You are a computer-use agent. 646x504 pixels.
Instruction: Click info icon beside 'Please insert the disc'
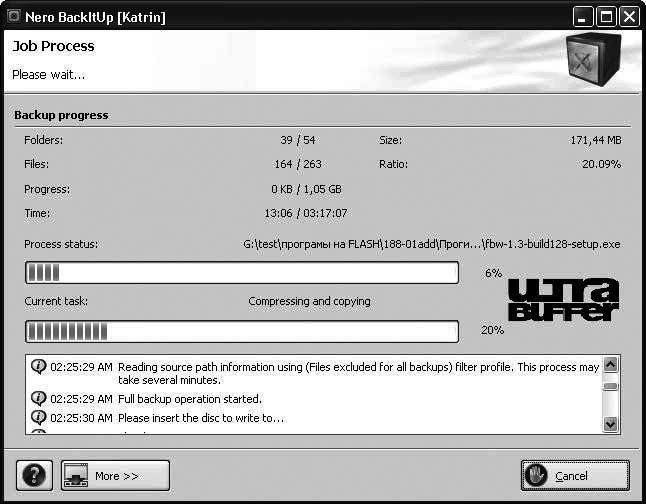[x=39, y=417]
